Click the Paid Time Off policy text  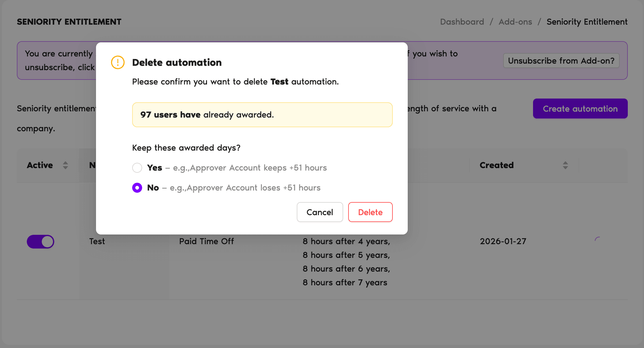[x=206, y=241]
